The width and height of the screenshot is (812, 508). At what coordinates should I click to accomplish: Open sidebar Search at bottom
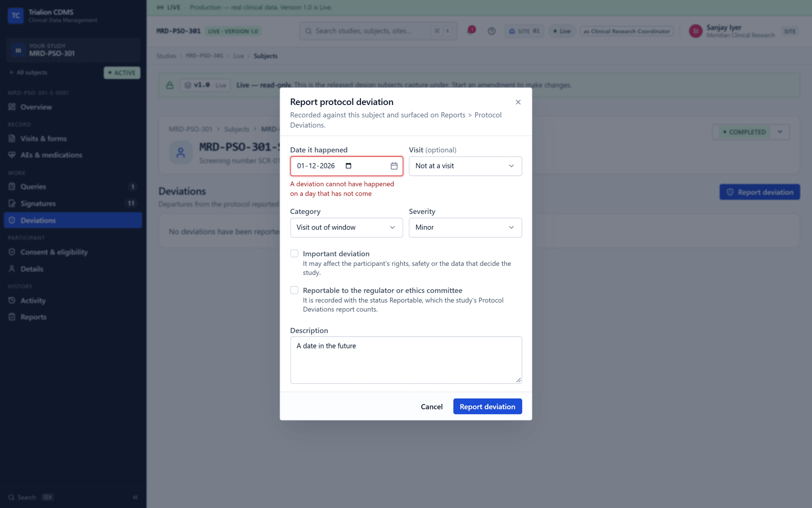(30, 497)
